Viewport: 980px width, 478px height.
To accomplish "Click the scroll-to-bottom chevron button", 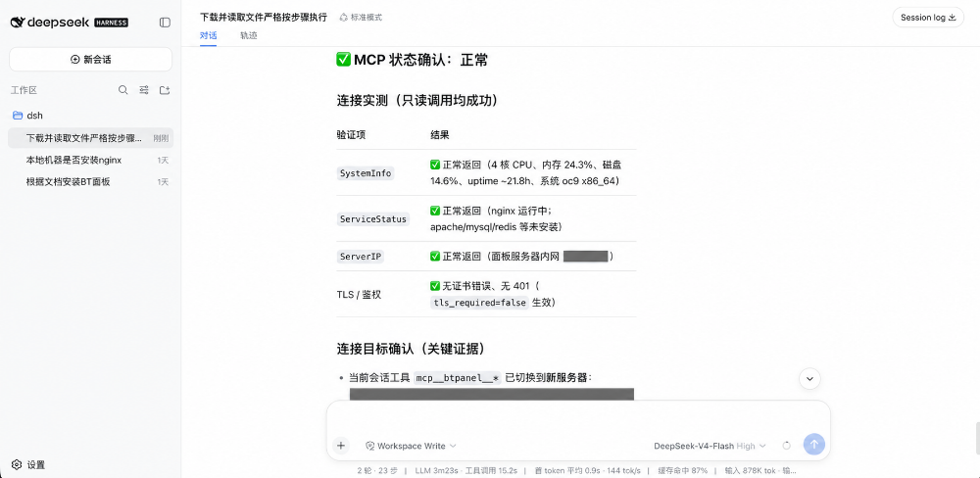I will point(809,378).
